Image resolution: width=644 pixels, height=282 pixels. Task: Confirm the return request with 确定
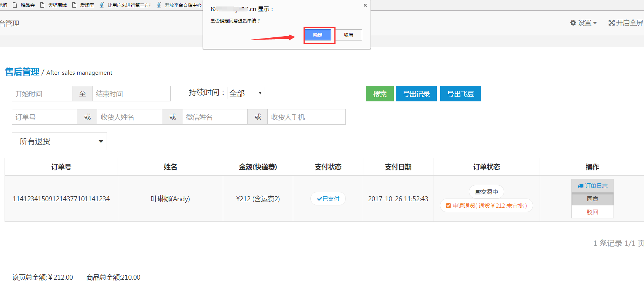pos(318,35)
